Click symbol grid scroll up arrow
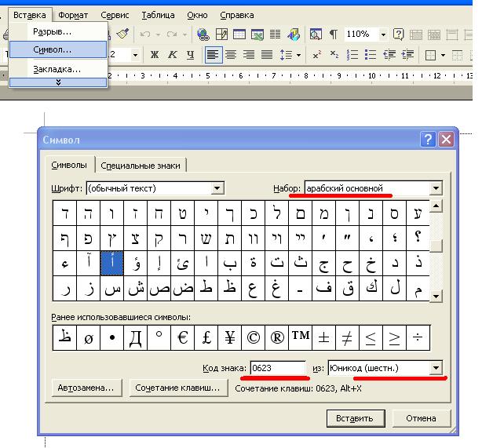This screenshot has width=493, height=448. 436,206
